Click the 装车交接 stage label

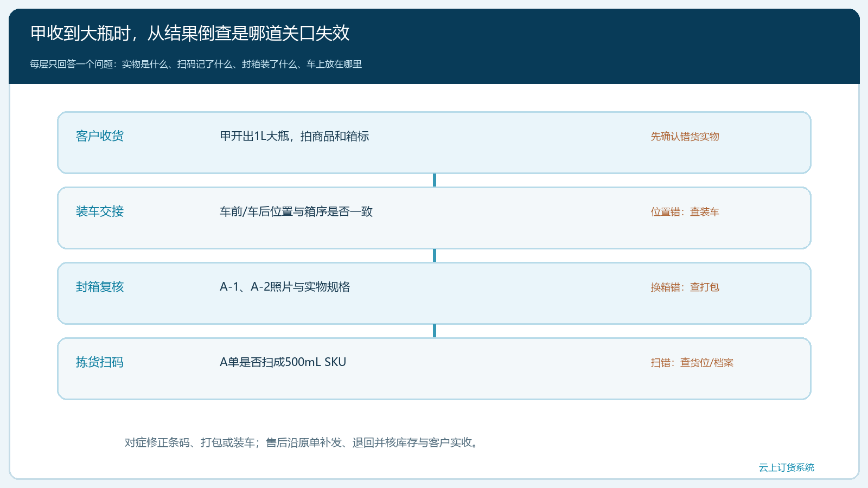point(100,211)
